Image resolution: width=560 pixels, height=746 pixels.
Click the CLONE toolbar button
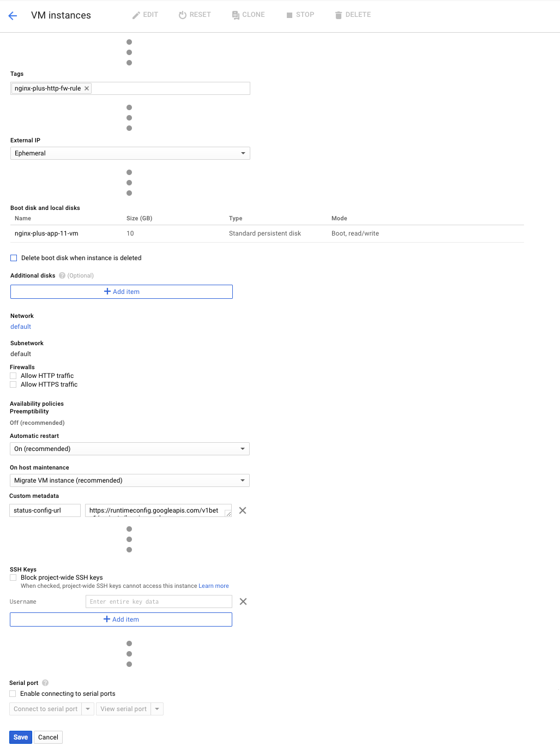[x=249, y=15]
